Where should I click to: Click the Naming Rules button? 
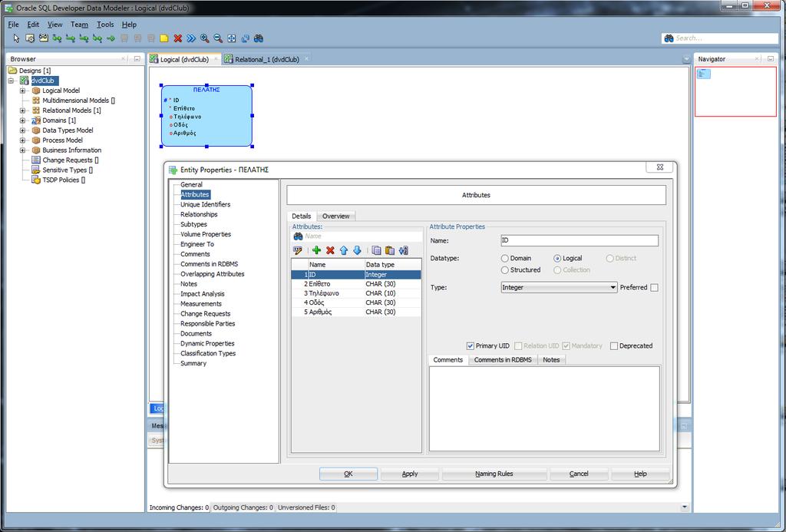click(x=494, y=474)
